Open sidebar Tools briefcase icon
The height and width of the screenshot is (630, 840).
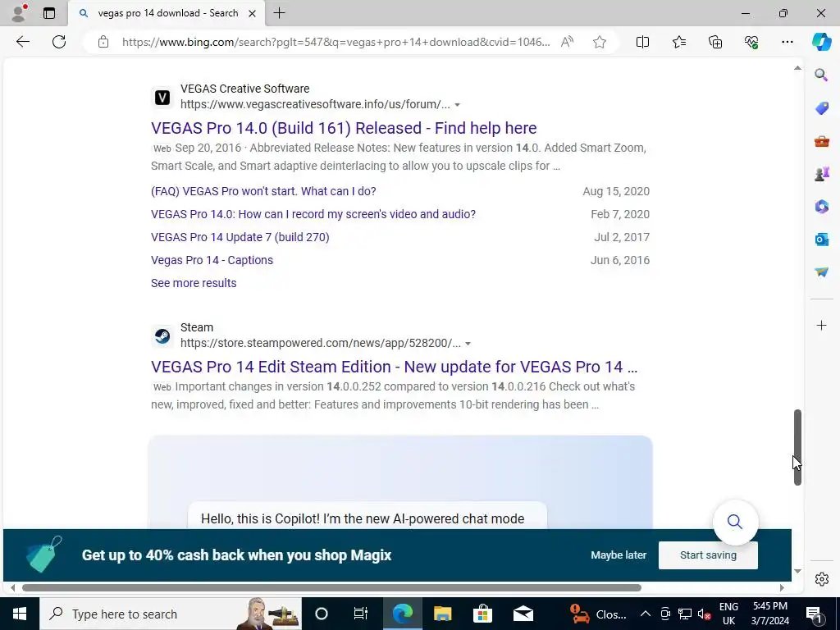(x=821, y=141)
